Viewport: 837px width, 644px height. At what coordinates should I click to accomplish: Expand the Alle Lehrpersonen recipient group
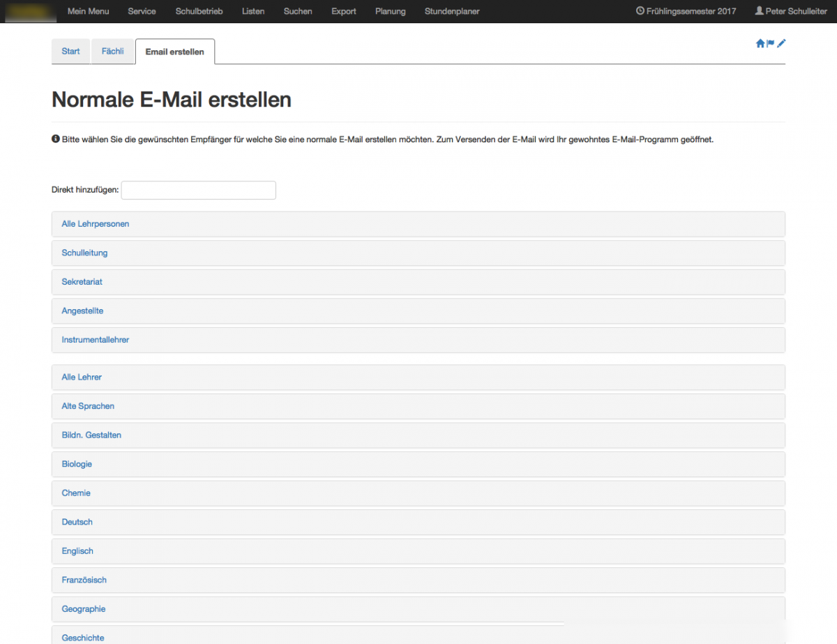96,224
